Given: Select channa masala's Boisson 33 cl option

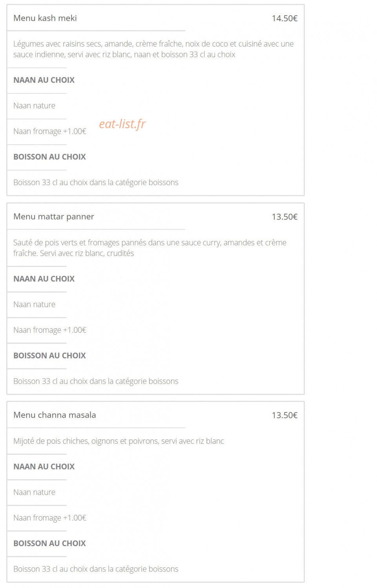Looking at the screenshot, I should pos(96,569).
